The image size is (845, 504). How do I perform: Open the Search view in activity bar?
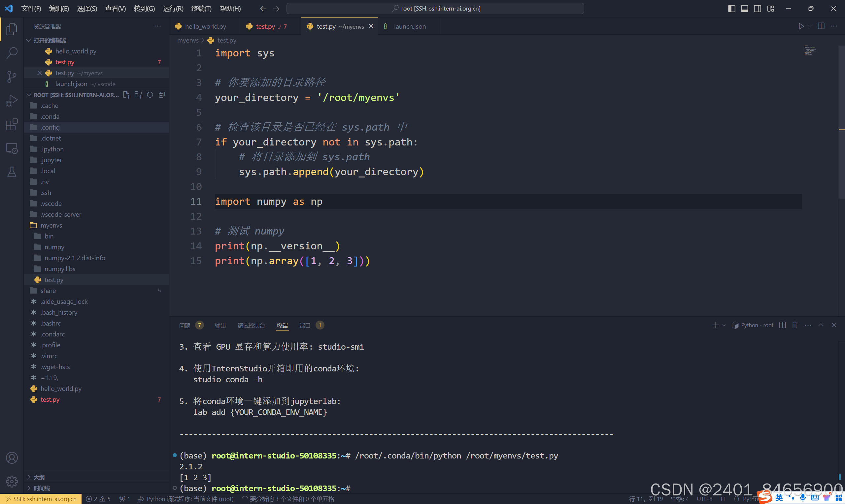(12, 53)
